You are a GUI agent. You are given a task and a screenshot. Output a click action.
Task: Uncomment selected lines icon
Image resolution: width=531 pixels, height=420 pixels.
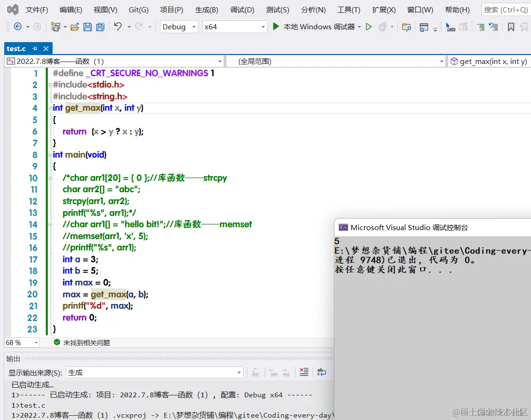494,27
